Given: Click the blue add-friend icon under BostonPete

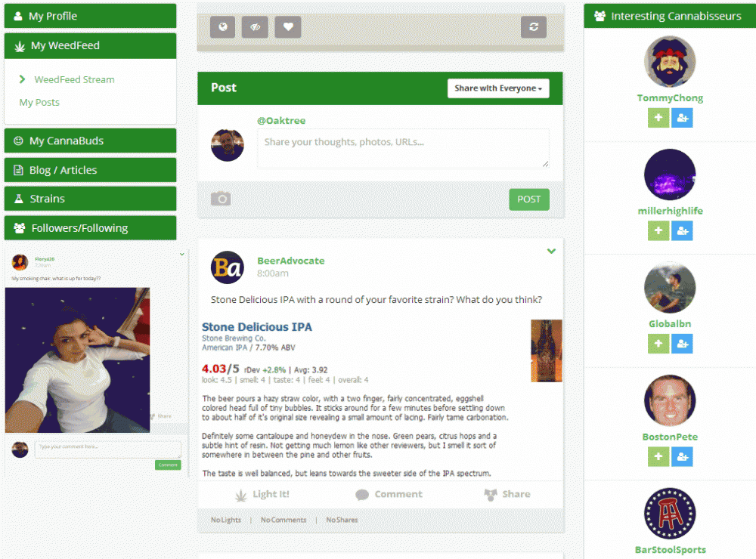Looking at the screenshot, I should point(682,456).
